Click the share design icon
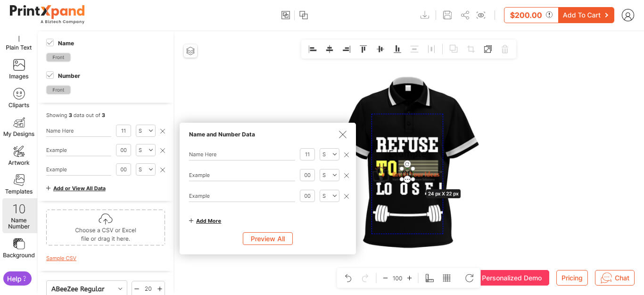 [465, 15]
